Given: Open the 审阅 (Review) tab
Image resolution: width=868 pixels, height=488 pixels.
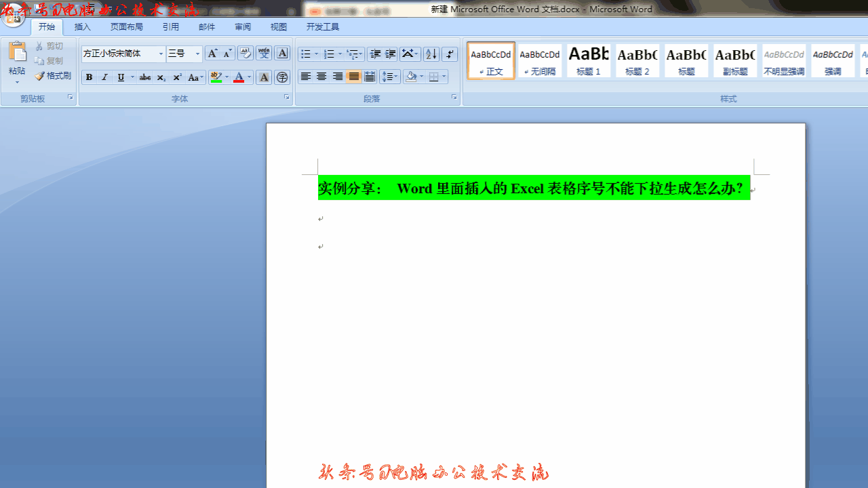Looking at the screenshot, I should click(x=243, y=27).
